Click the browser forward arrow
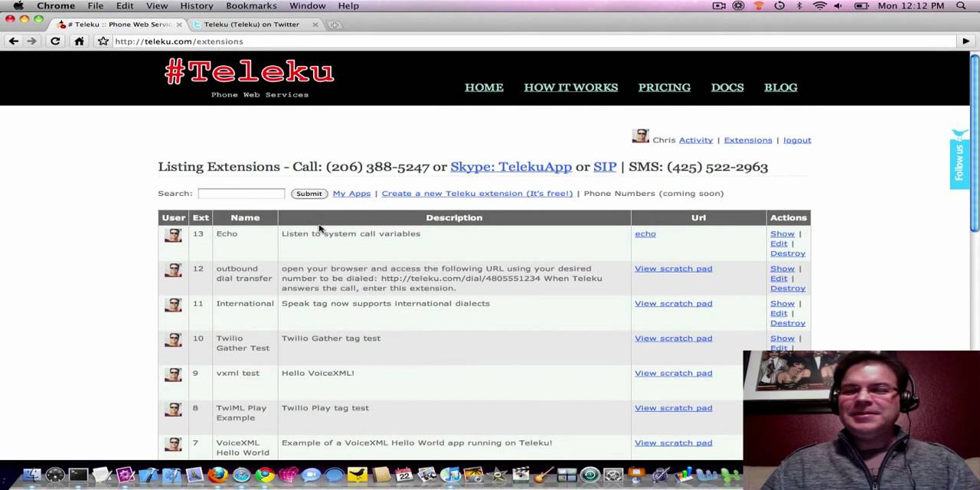The width and height of the screenshot is (980, 490). [32, 41]
